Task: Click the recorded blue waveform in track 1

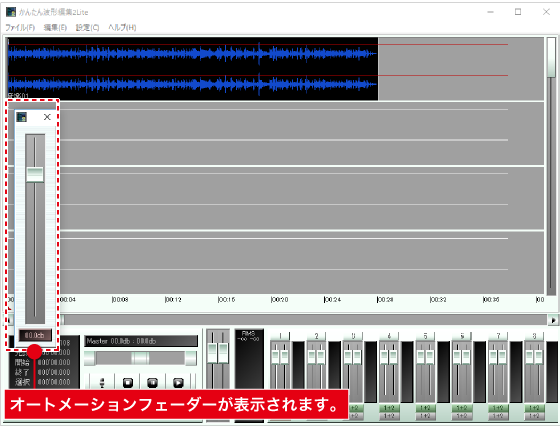Action: point(192,68)
